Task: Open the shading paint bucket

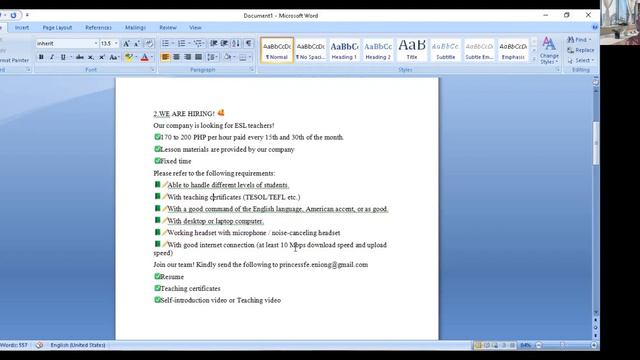Action: click(x=227, y=57)
